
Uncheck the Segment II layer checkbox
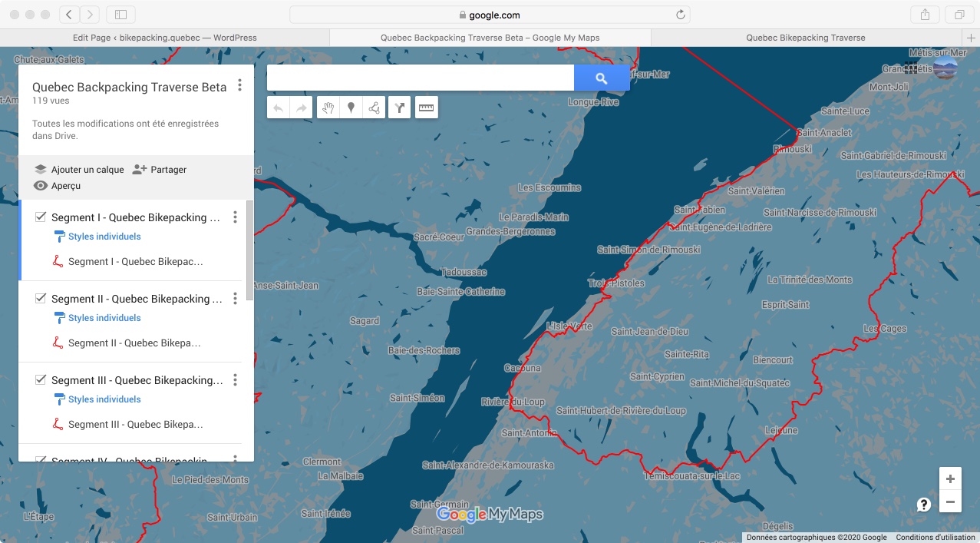[41, 299]
